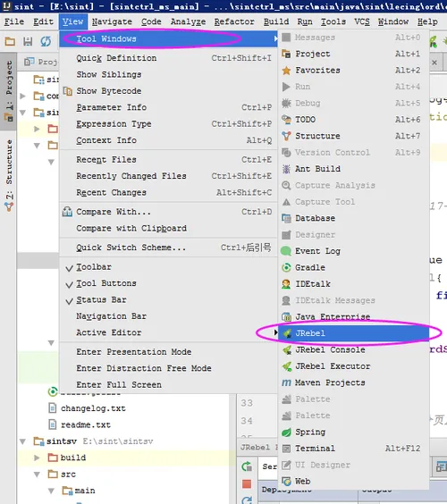The width and height of the screenshot is (447, 504).
Task: Click the open folder toolbar icon
Action: [x=10, y=41]
